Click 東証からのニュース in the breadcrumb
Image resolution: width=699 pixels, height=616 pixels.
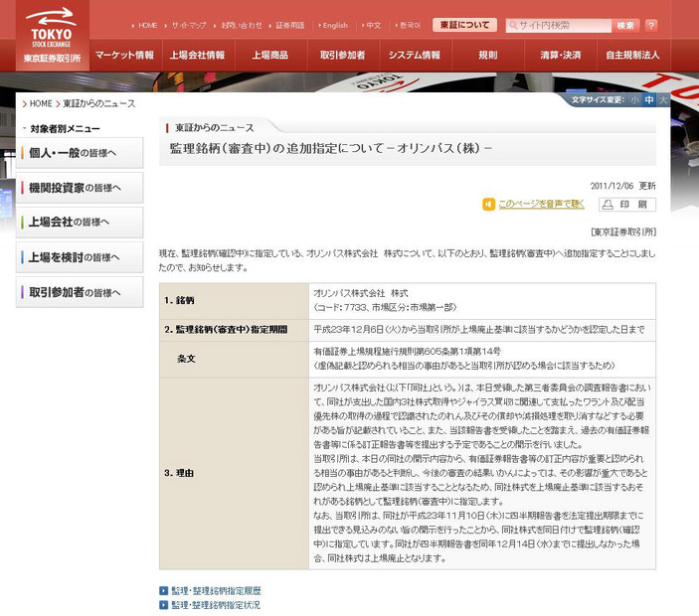click(x=99, y=103)
